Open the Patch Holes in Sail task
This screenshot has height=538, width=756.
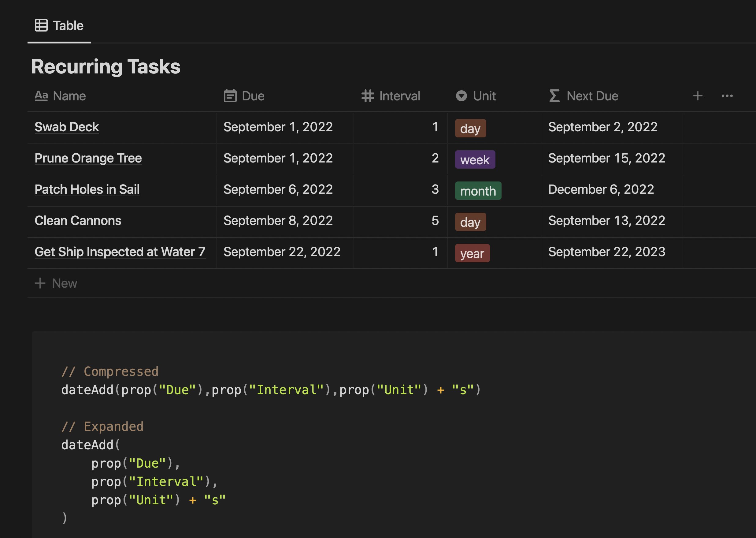[87, 189]
